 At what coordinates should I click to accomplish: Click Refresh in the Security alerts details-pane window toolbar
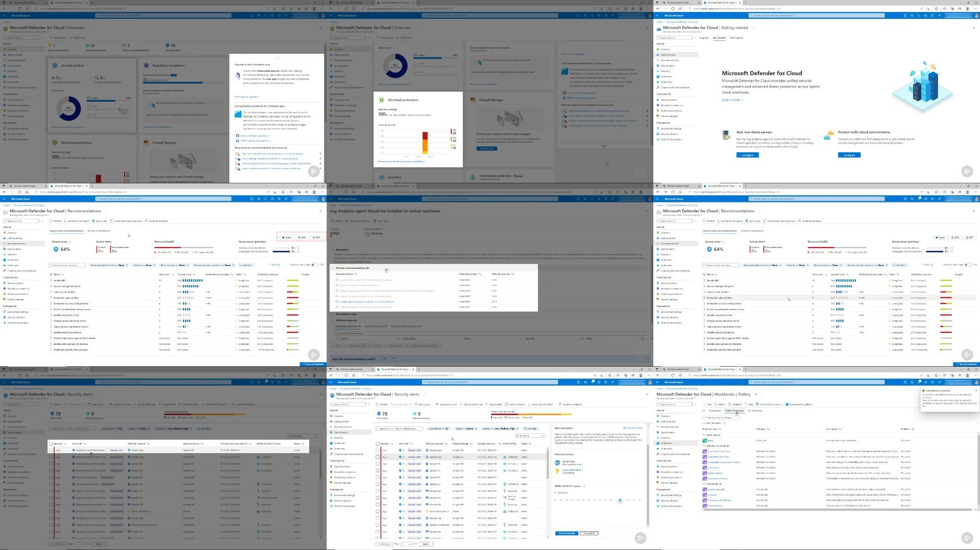[382, 404]
